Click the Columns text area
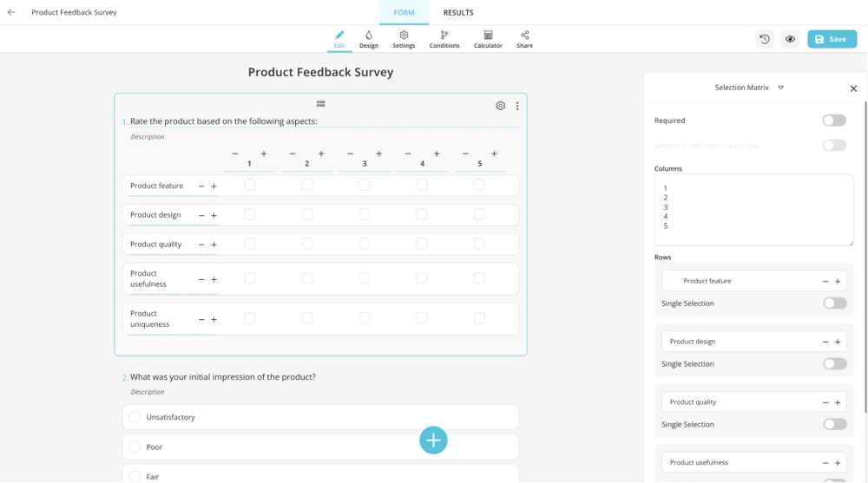868x483 pixels. click(x=753, y=210)
